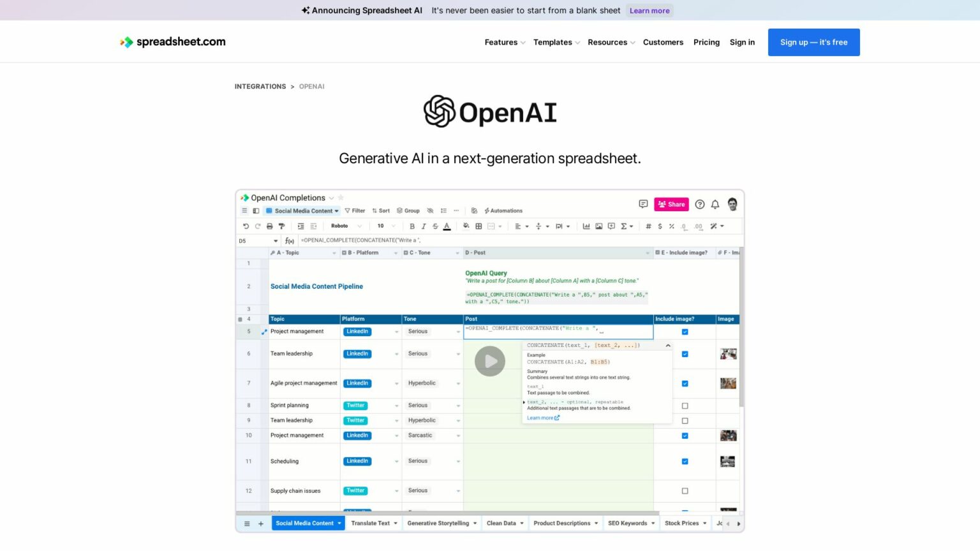Insert a chart from the toolbar
Screen dimensions: 980x551
pos(586,226)
